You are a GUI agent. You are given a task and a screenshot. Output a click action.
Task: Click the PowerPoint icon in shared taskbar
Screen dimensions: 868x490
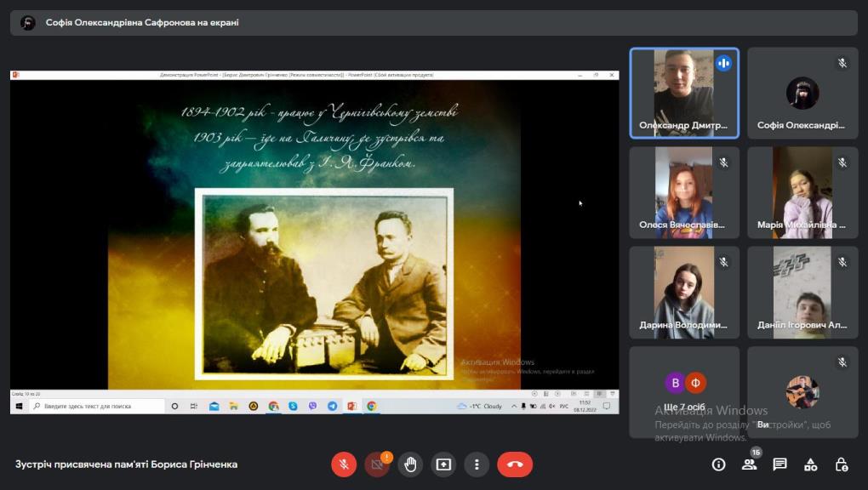351,407
